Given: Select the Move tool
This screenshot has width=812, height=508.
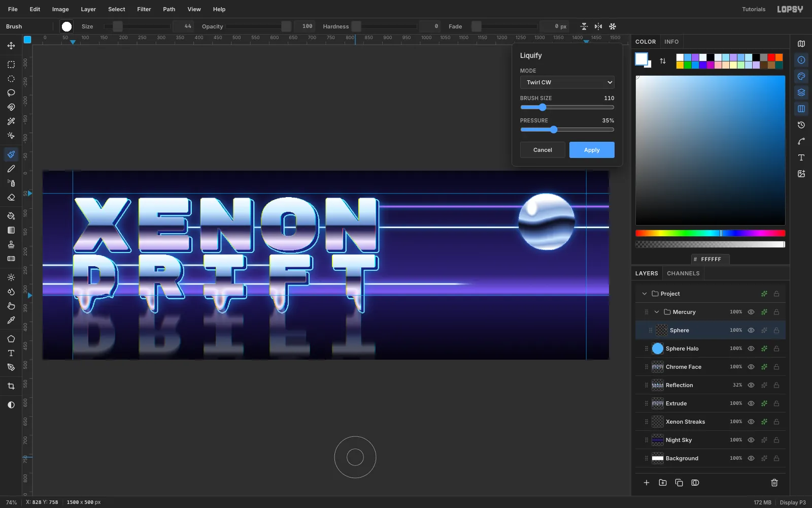Looking at the screenshot, I should pos(11,46).
